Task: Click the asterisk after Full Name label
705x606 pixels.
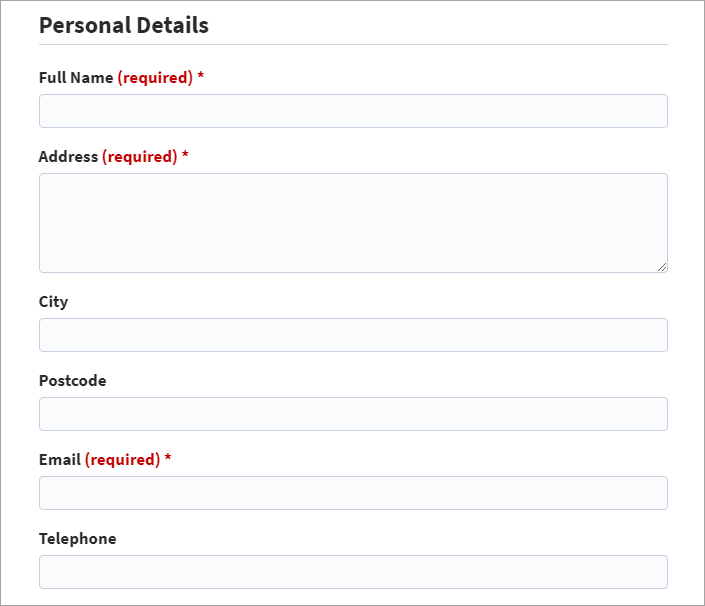Action: (201, 76)
